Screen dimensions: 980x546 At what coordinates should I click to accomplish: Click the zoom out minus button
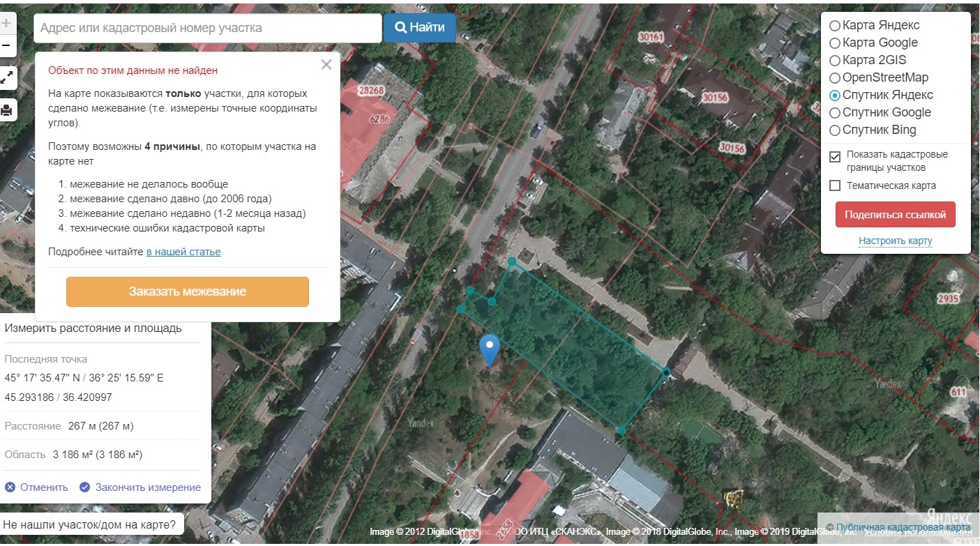6,46
